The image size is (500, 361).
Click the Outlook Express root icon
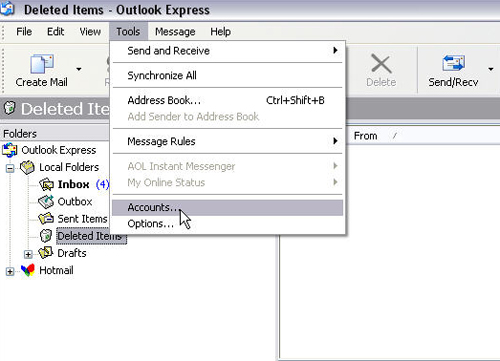click(x=10, y=150)
